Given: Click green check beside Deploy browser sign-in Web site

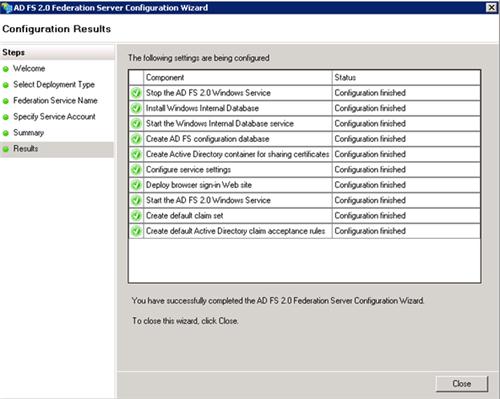Looking at the screenshot, I should [x=136, y=185].
